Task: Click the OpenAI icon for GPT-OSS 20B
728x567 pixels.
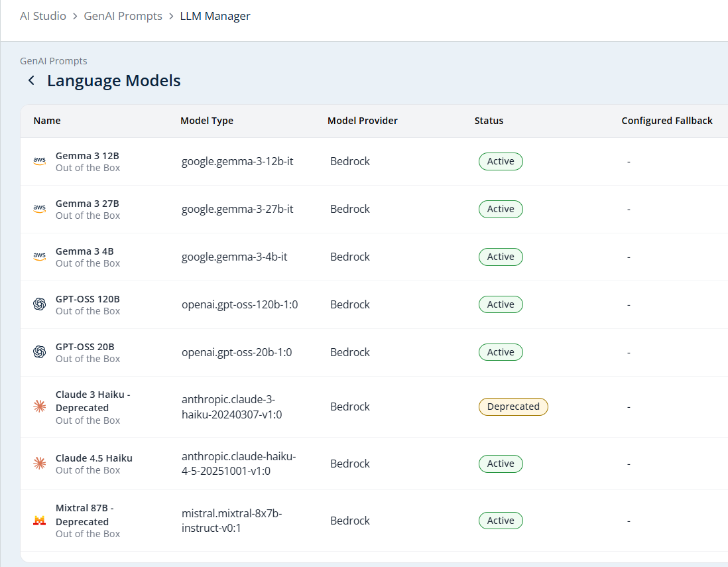Action: coord(40,352)
